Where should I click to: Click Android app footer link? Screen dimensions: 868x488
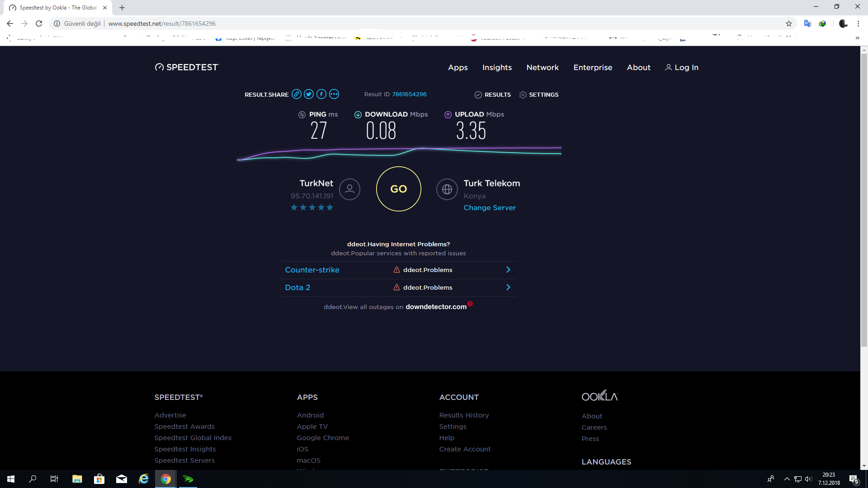(x=310, y=415)
